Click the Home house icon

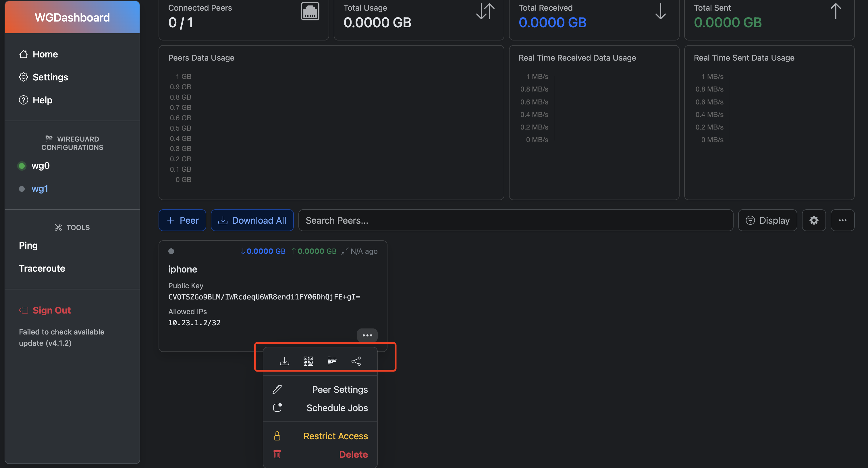tap(23, 54)
